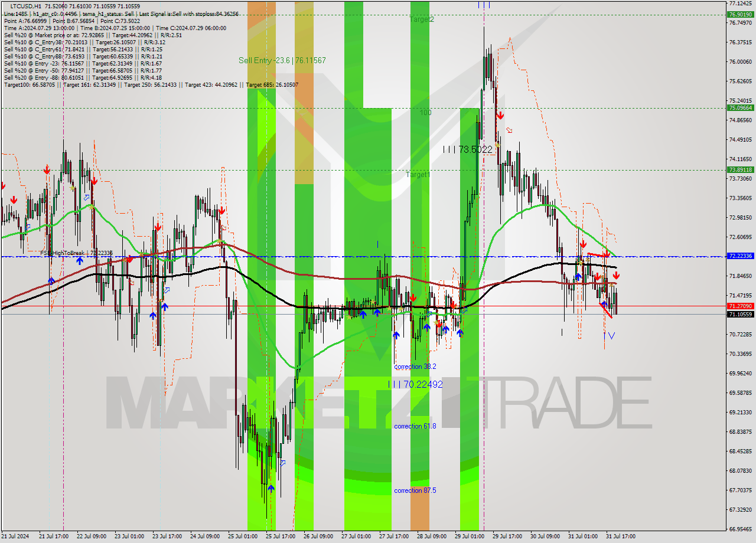
Task: Click the black 71.10559 current price tag
Action: tap(740, 315)
